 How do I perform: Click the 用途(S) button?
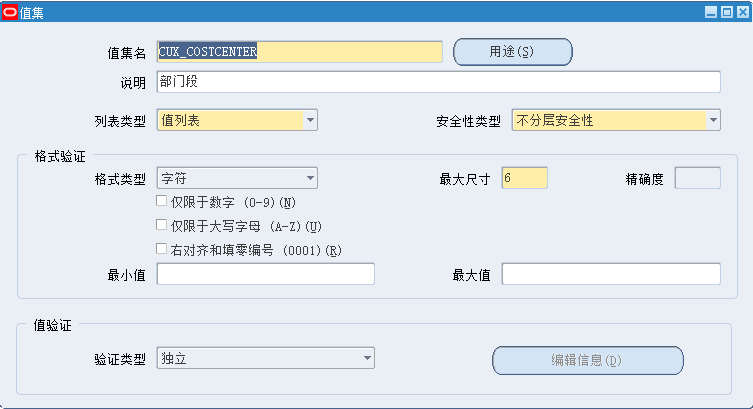tap(512, 51)
